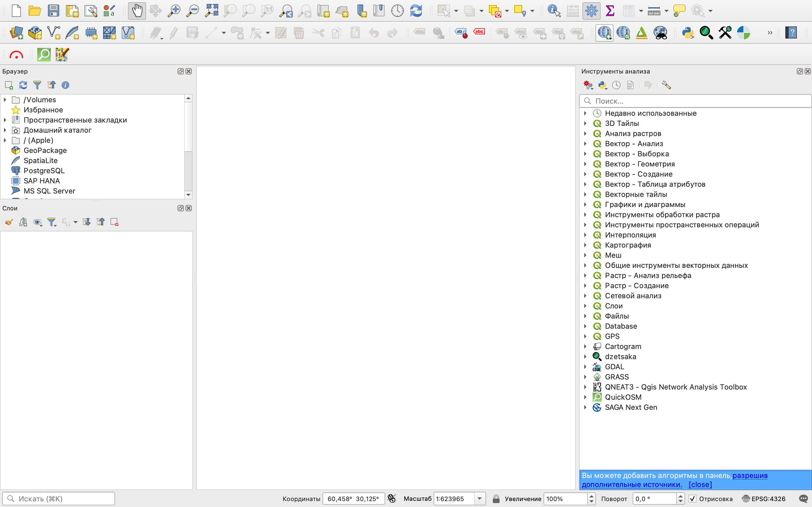Click the Save Project floppy icon

click(x=53, y=11)
